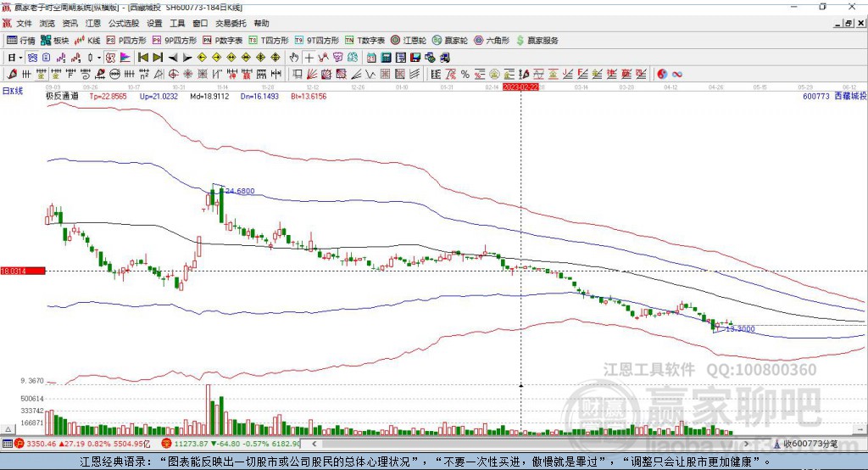This screenshot has width=868, height=470.
Task: Open 赢家服务 with dollar icon
Action: click(537, 41)
